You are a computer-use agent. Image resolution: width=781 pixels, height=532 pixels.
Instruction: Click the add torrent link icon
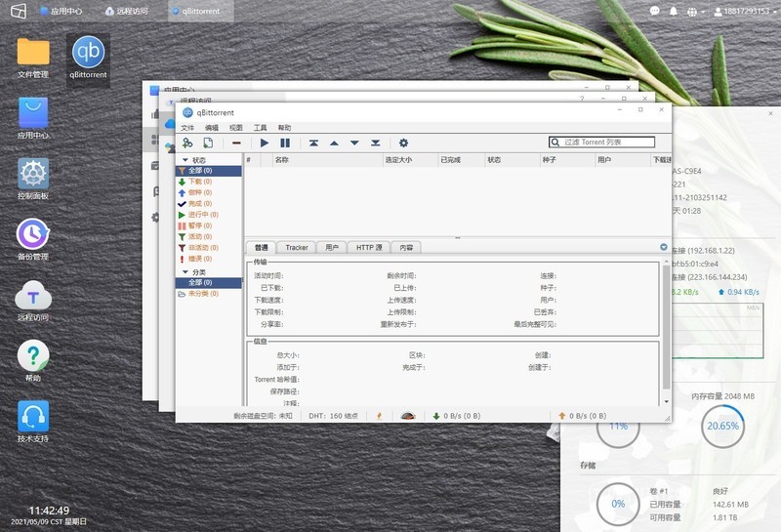pos(187,143)
